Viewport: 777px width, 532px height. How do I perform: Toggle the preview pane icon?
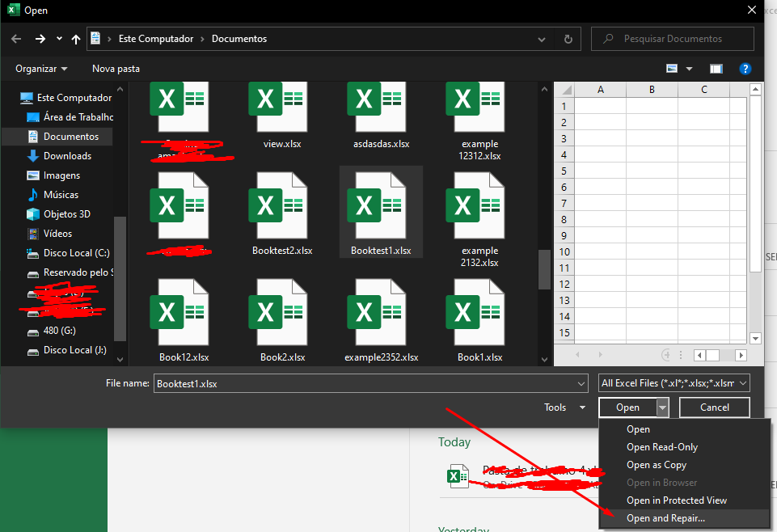tap(716, 69)
